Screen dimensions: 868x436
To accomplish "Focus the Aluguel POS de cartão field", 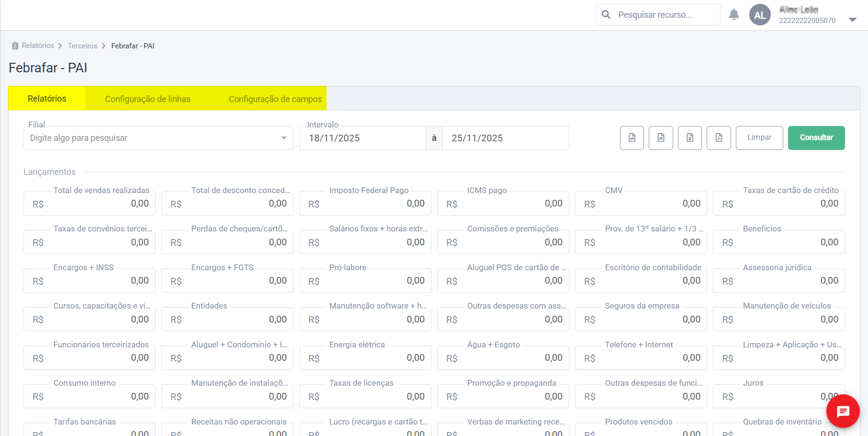I will (x=503, y=281).
